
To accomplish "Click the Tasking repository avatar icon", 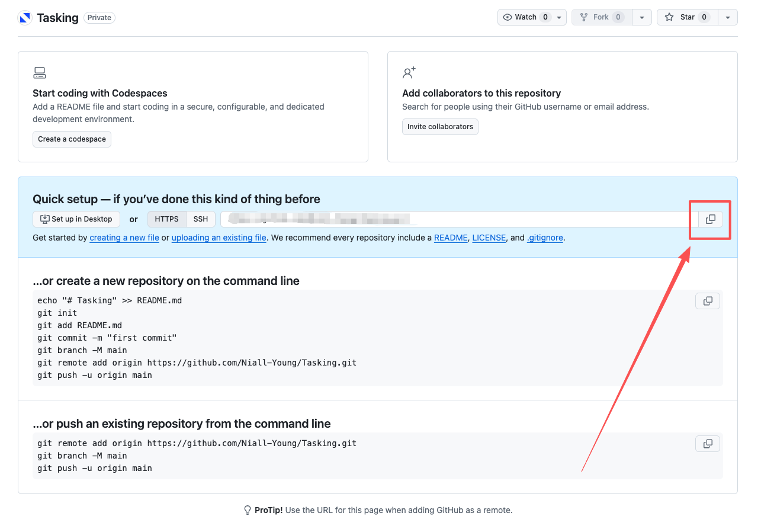I will point(25,18).
